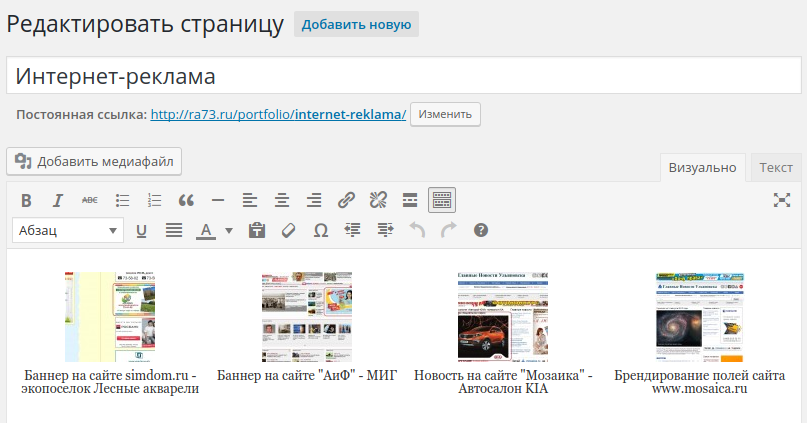Click the text color swatch button
The height and width of the screenshot is (423, 807).
206,231
